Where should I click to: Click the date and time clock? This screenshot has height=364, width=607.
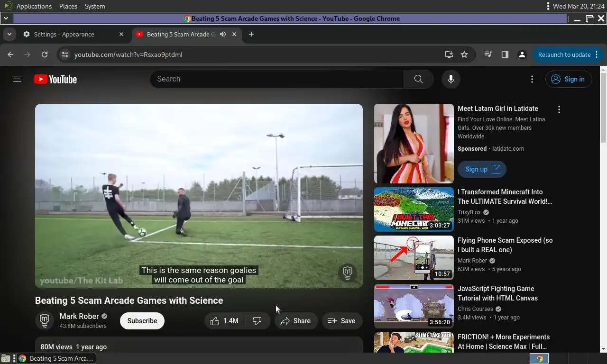coord(578,6)
